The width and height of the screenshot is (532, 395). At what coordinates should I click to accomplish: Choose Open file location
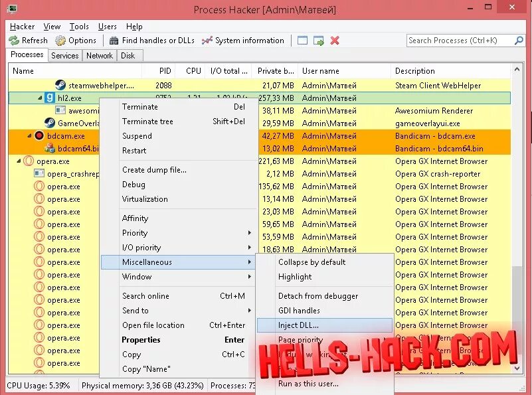tap(179, 325)
